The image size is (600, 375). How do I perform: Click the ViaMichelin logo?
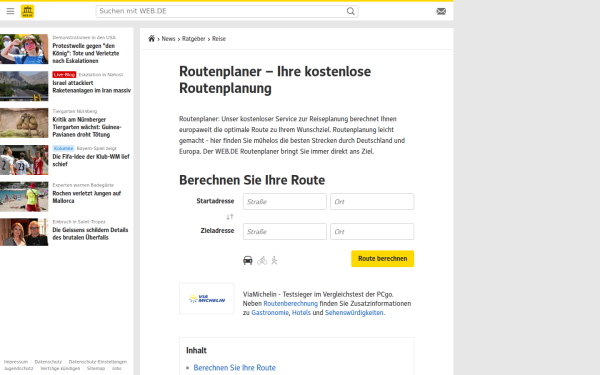207,298
